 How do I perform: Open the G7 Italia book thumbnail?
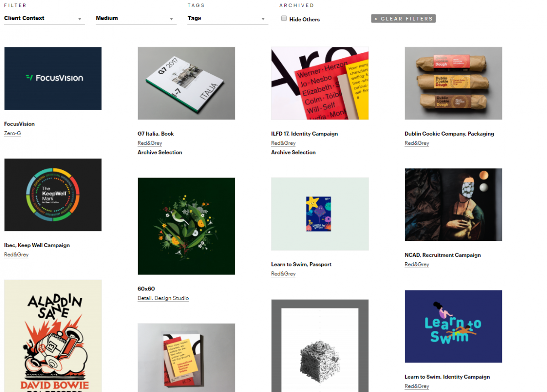point(186,83)
